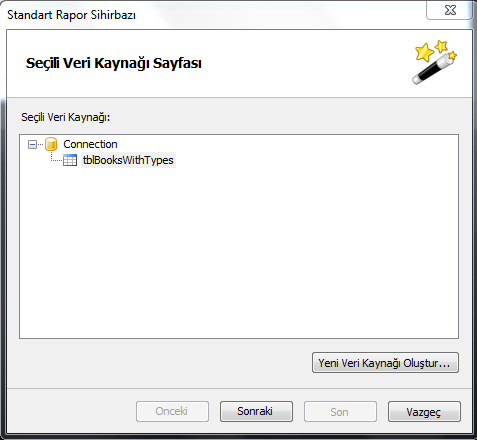The image size is (477, 440).
Task: Close the Standart Rapor Sihirbazı window
Action: (x=450, y=10)
